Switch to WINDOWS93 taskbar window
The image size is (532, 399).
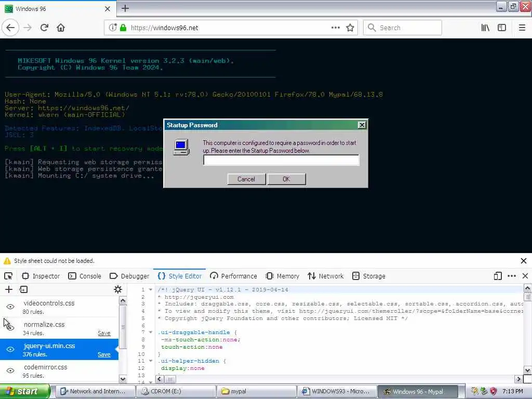click(x=337, y=392)
